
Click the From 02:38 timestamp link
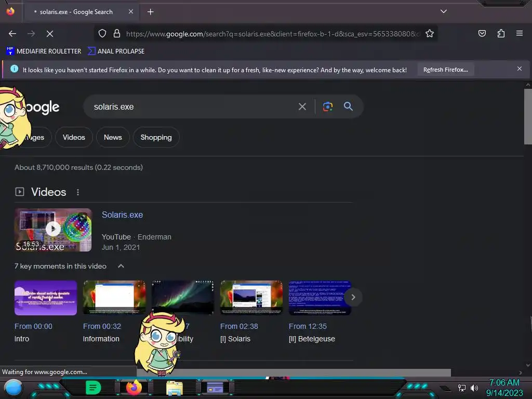coord(239,326)
